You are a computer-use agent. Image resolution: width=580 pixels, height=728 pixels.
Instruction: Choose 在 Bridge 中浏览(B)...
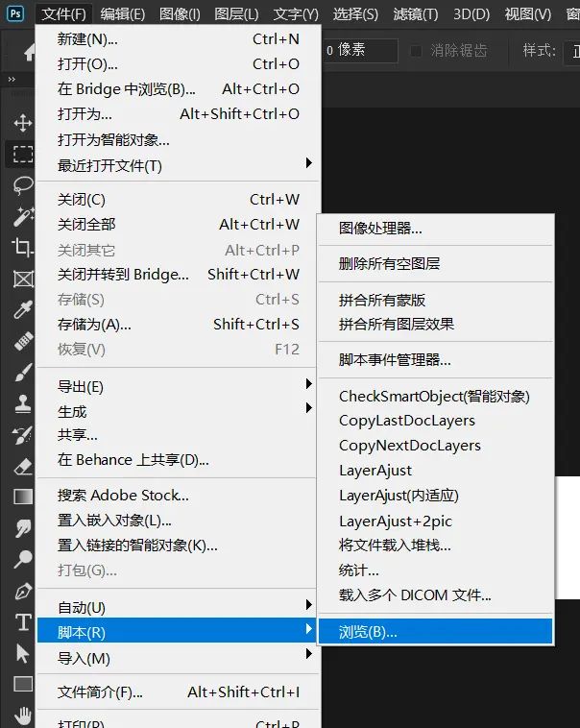coord(179,88)
